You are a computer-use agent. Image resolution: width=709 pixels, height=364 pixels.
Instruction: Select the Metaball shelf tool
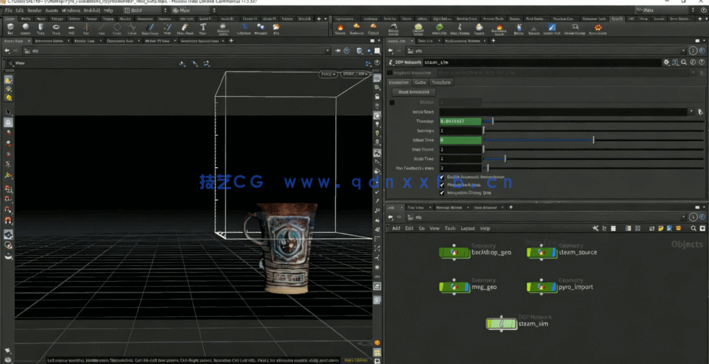click(260, 28)
